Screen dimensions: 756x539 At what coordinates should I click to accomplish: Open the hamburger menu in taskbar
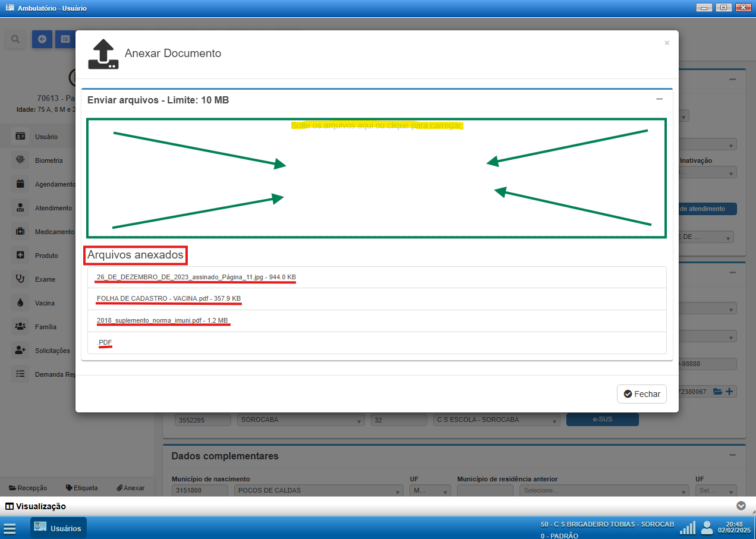[x=10, y=528]
